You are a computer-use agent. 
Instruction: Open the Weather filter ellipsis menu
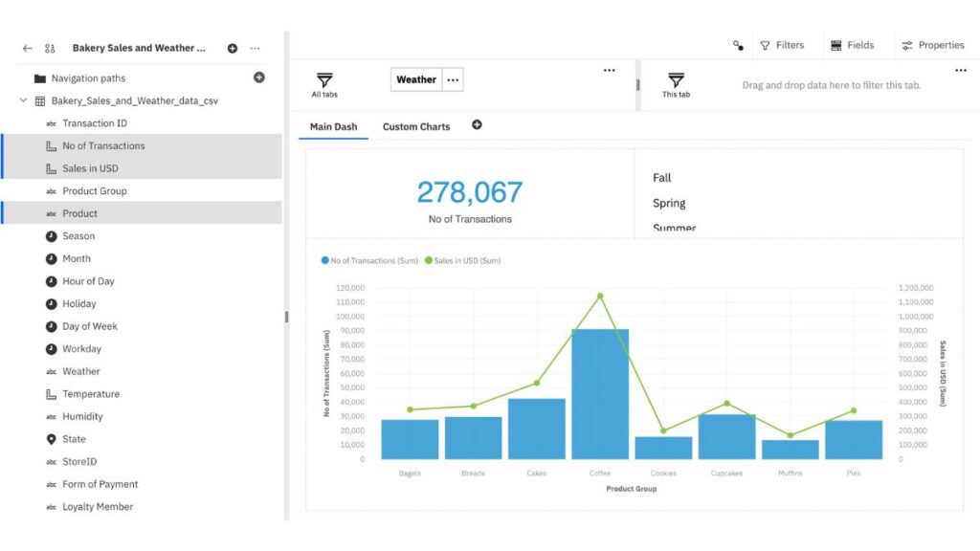(x=453, y=80)
